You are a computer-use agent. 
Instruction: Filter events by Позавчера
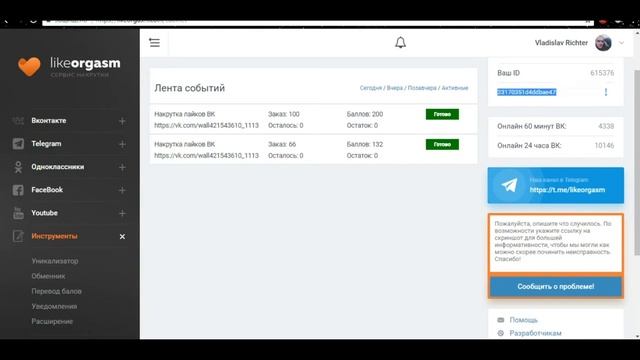422,88
